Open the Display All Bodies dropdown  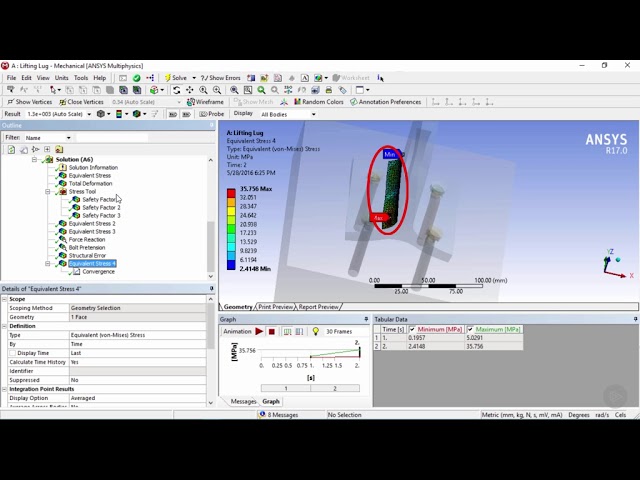(313, 114)
